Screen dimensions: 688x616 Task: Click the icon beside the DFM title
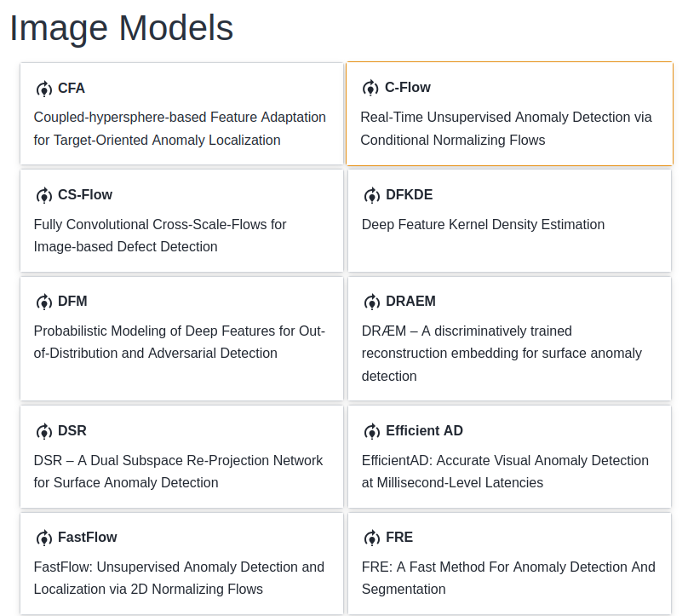tap(44, 302)
